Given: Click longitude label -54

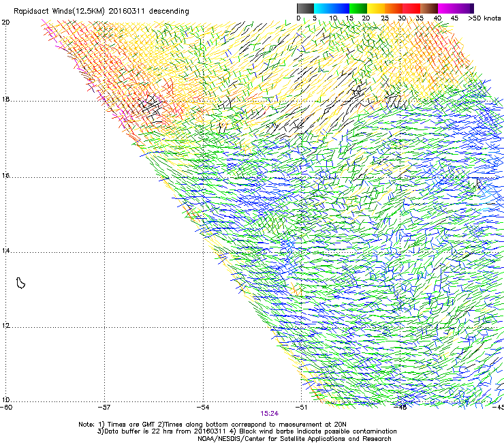Looking at the screenshot, I should [203, 407].
